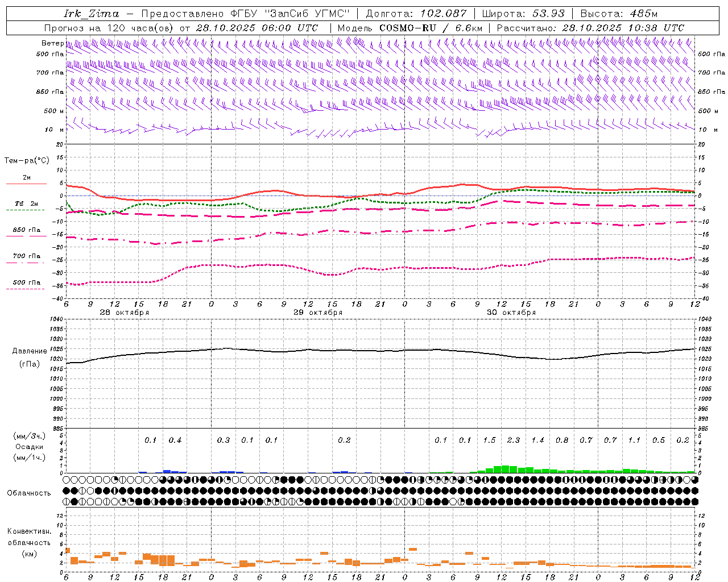Click the computed time 28.10.2025 10:38 UTC
Viewport: 728px width, 582px height.
pyautogui.click(x=623, y=28)
